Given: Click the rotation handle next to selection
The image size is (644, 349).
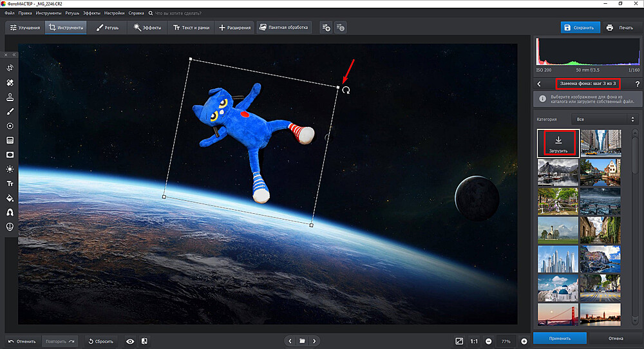Looking at the screenshot, I should pos(346,90).
